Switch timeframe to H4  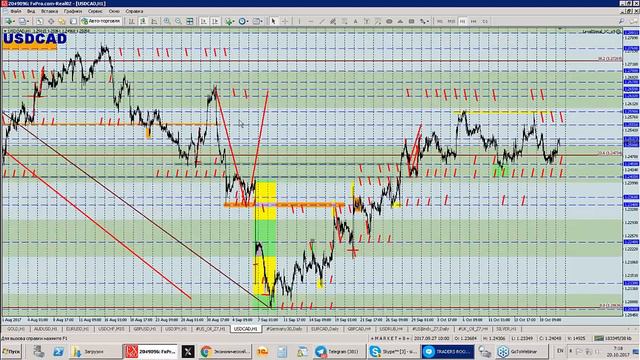(473, 21)
